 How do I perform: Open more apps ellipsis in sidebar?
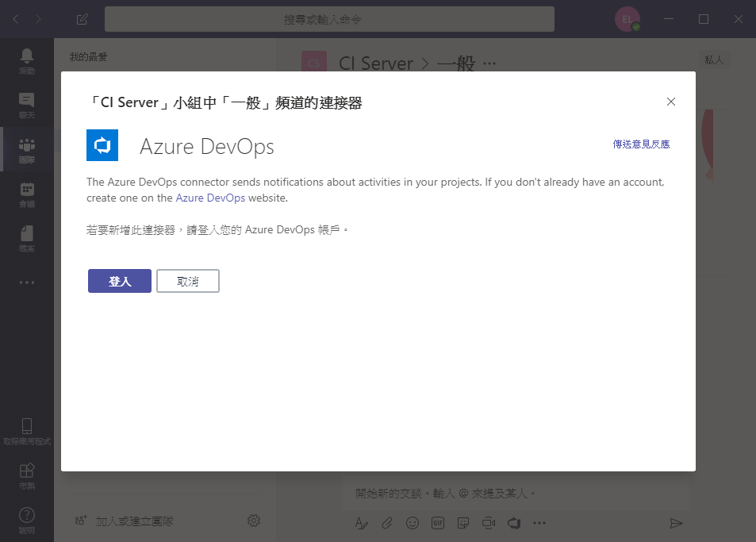pyautogui.click(x=26, y=283)
